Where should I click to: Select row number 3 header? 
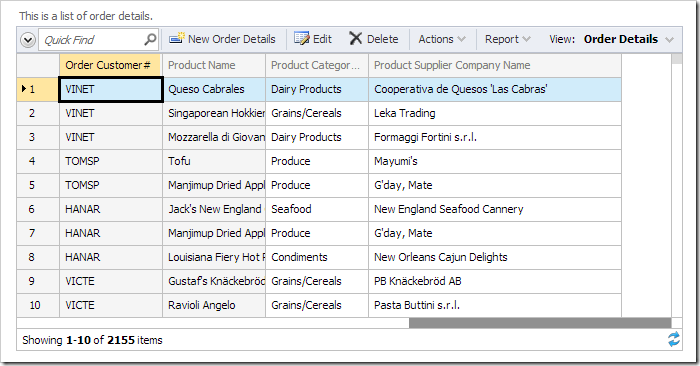(x=38, y=137)
